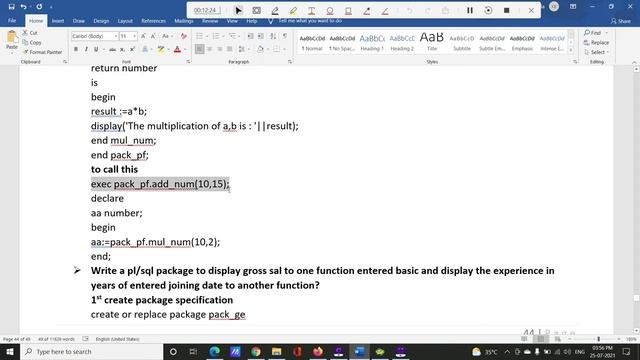Click Replace in the Editing group

pyautogui.click(x=596, y=42)
